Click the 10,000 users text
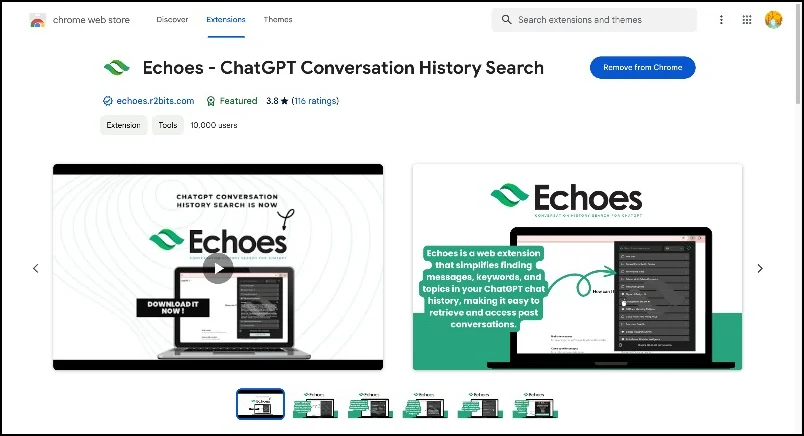 point(214,125)
